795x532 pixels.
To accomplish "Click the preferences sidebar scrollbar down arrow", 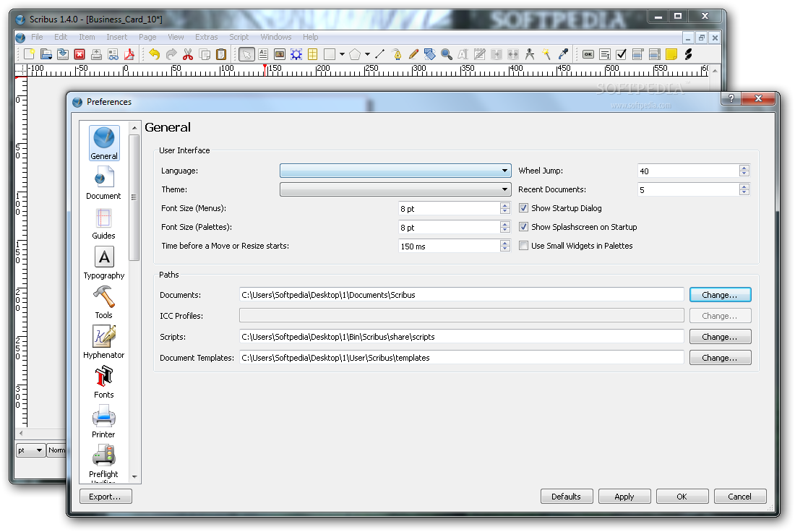I will (x=134, y=477).
